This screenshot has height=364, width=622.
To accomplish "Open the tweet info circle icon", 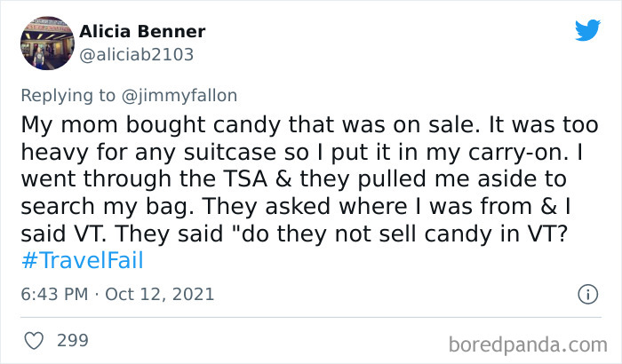I will [586, 293].
